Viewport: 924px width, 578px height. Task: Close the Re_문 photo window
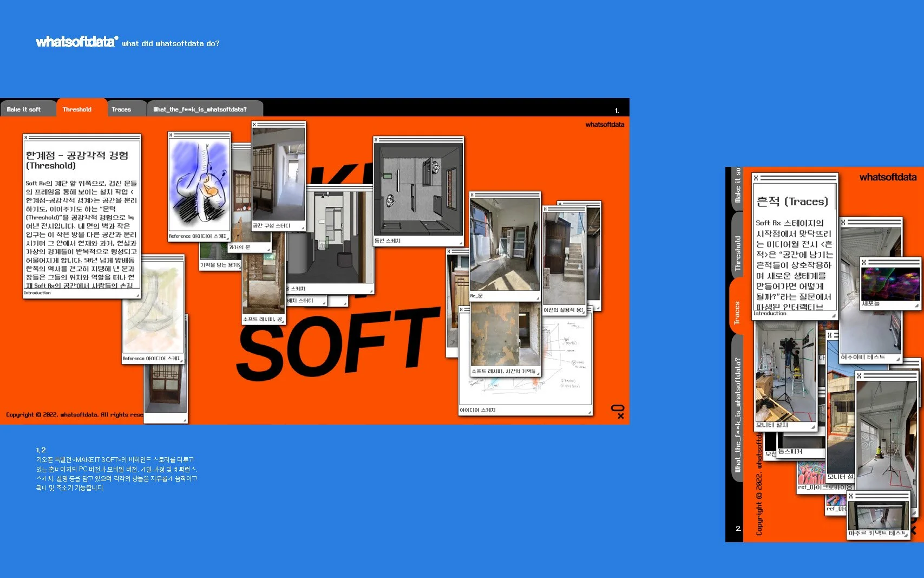pyautogui.click(x=473, y=195)
